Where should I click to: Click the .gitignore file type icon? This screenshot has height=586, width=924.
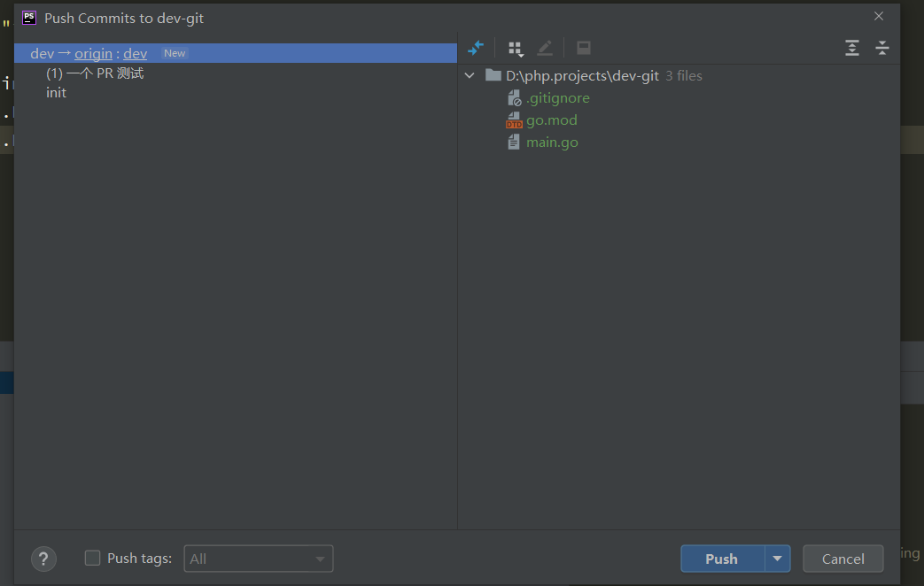point(514,97)
